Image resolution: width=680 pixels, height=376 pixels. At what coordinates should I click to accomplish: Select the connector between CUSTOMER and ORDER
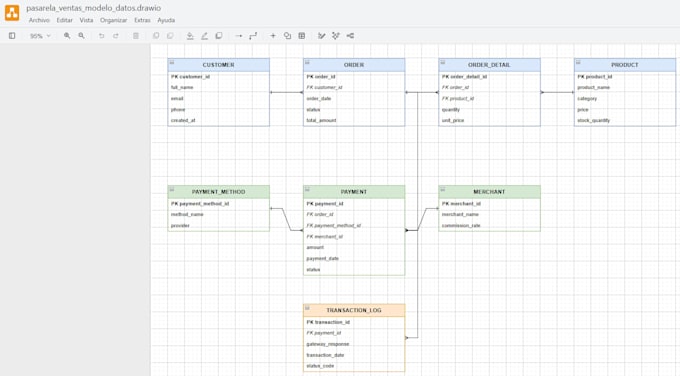[x=286, y=92]
